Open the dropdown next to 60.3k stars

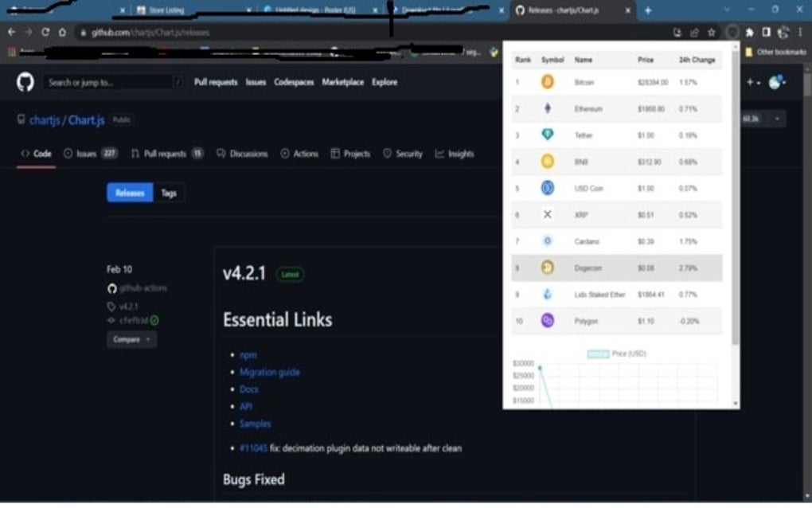coord(777,119)
